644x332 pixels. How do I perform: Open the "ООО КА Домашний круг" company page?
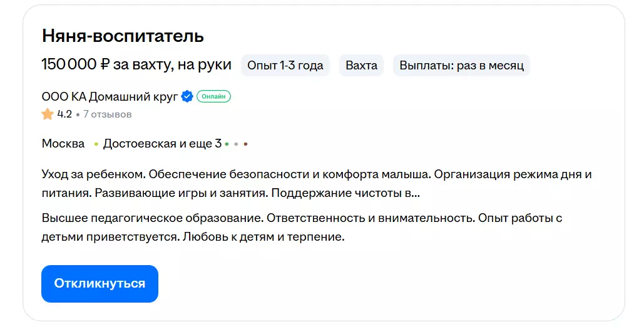(x=110, y=97)
